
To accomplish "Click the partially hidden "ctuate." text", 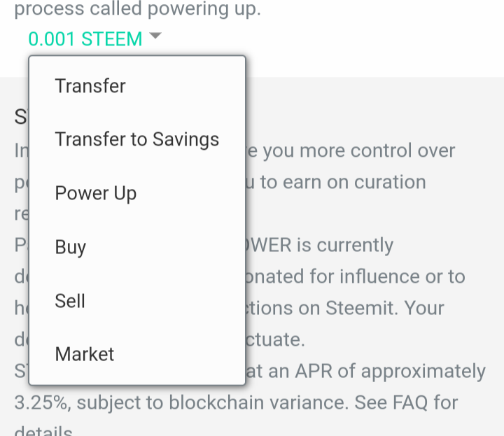I will click(276, 340).
